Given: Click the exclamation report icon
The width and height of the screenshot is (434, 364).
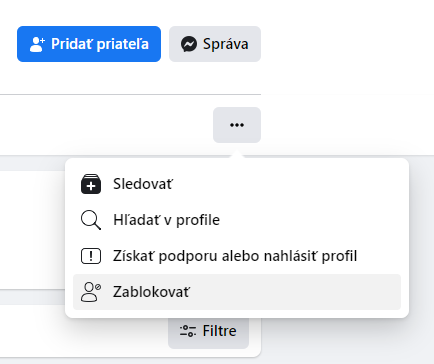Looking at the screenshot, I should pos(91,256).
